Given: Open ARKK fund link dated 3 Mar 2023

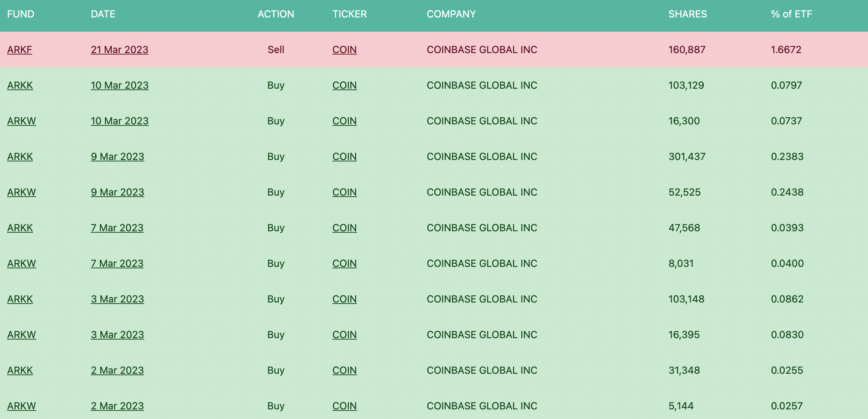Looking at the screenshot, I should 20,299.
